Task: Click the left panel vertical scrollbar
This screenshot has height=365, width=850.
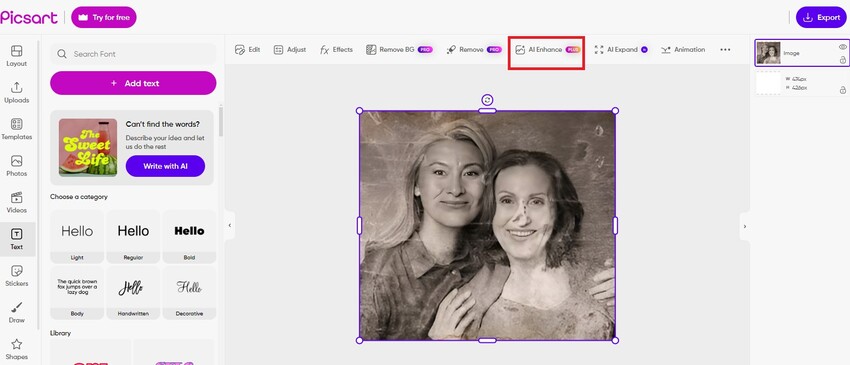Action: pyautogui.click(x=220, y=120)
